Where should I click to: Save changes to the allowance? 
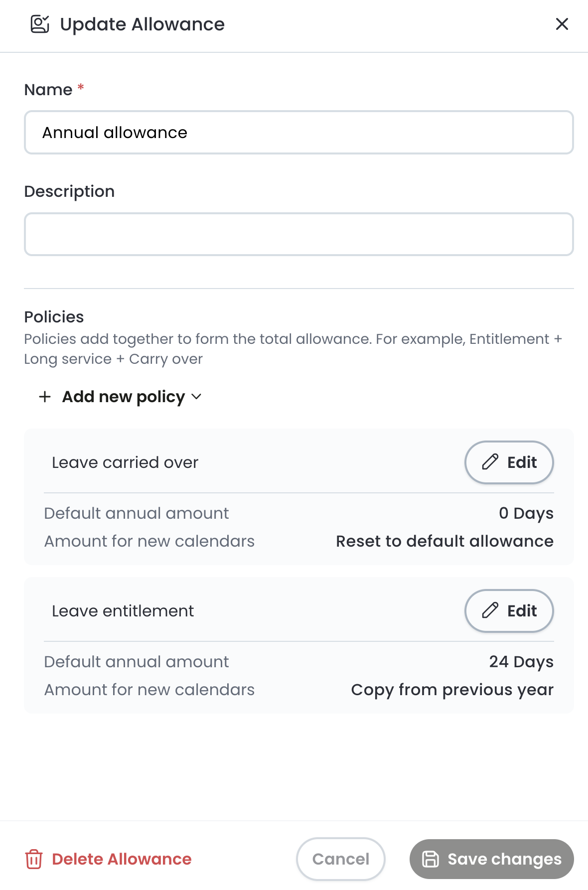click(491, 859)
